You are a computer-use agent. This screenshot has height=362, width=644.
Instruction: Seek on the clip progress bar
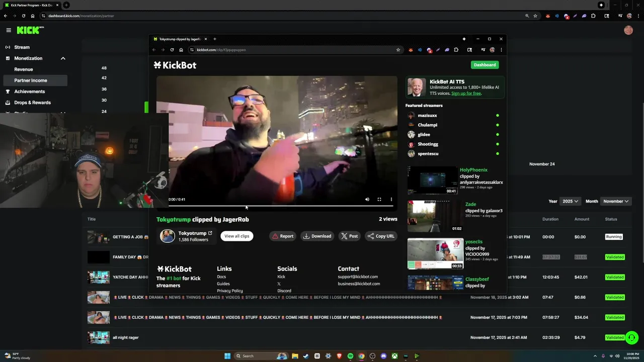tap(281, 206)
